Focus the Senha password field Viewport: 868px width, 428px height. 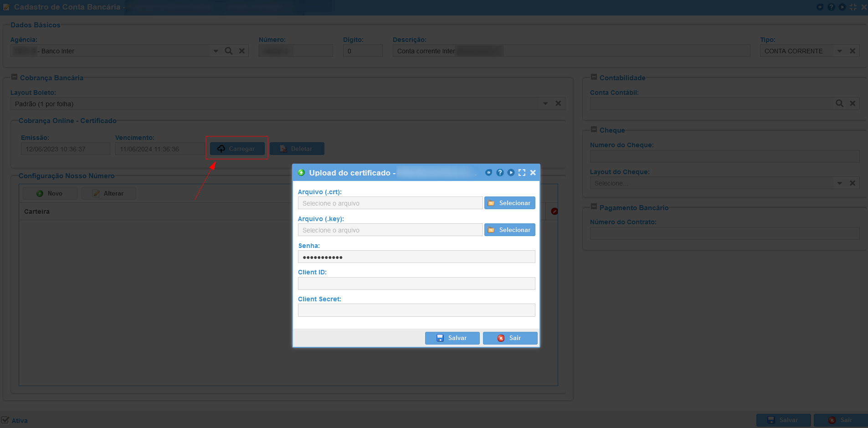pos(416,257)
